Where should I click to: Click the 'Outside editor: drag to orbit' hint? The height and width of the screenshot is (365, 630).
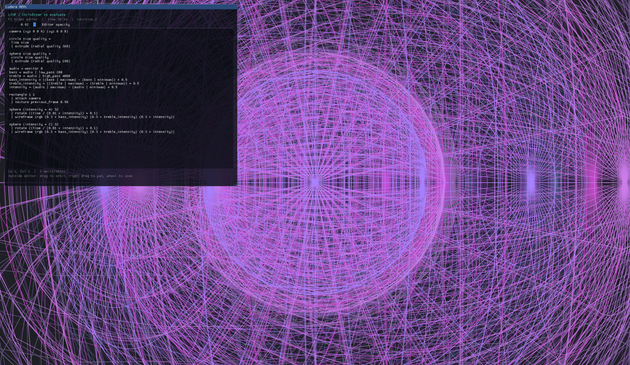click(x=70, y=176)
